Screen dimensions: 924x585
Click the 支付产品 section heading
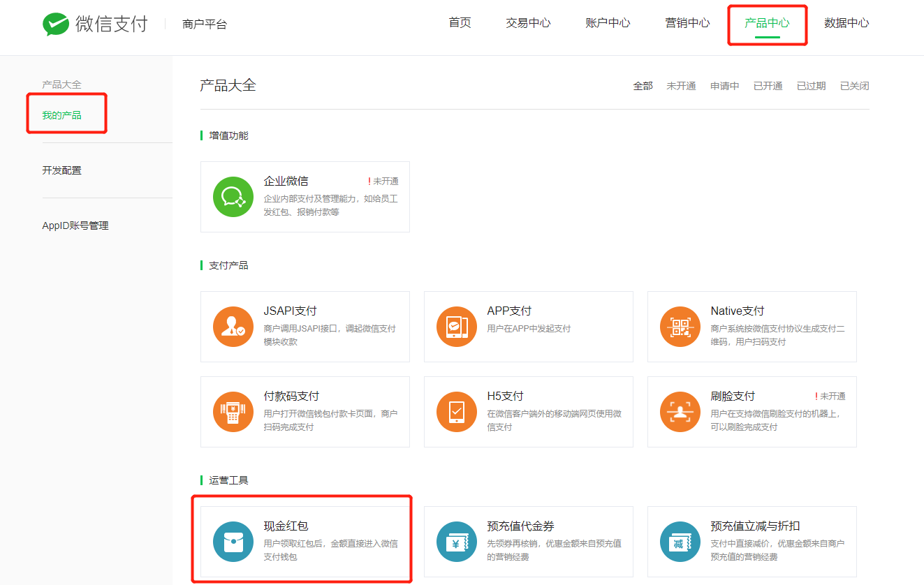click(228, 265)
